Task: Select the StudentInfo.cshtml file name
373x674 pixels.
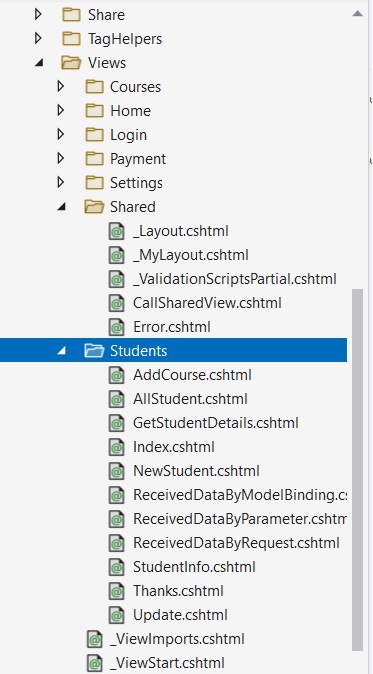Action: [194, 567]
